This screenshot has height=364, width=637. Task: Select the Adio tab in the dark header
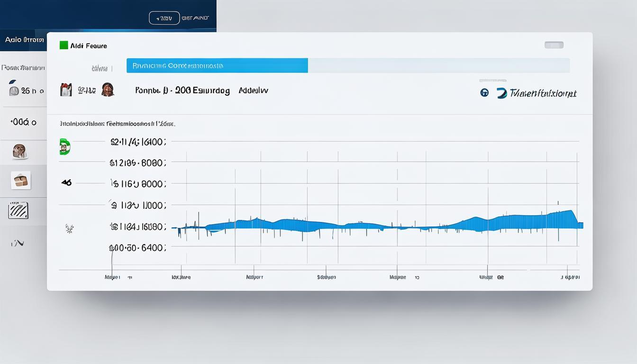click(x=24, y=40)
